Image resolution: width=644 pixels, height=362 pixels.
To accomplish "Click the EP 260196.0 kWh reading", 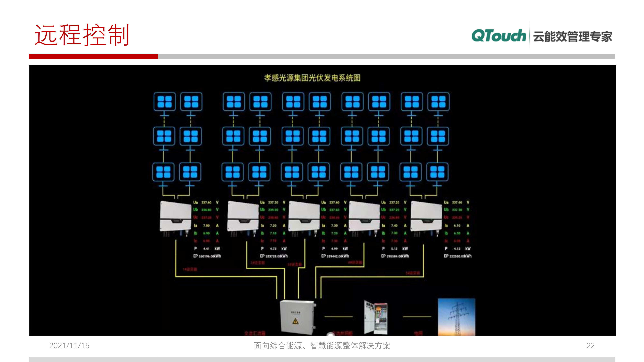I will (207, 256).
